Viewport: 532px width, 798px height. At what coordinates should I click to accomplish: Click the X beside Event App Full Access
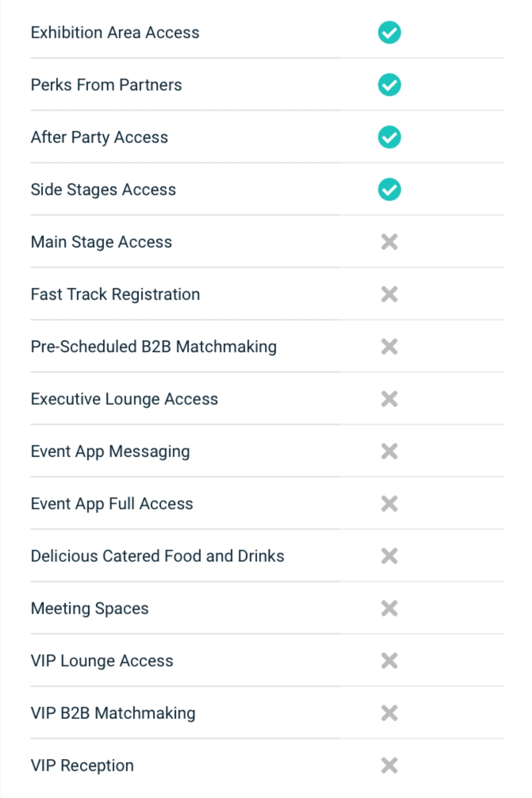coord(389,504)
